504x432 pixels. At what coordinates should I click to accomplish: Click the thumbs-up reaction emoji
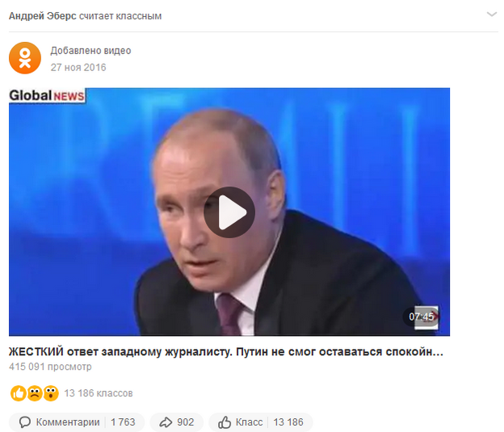tap(19, 393)
